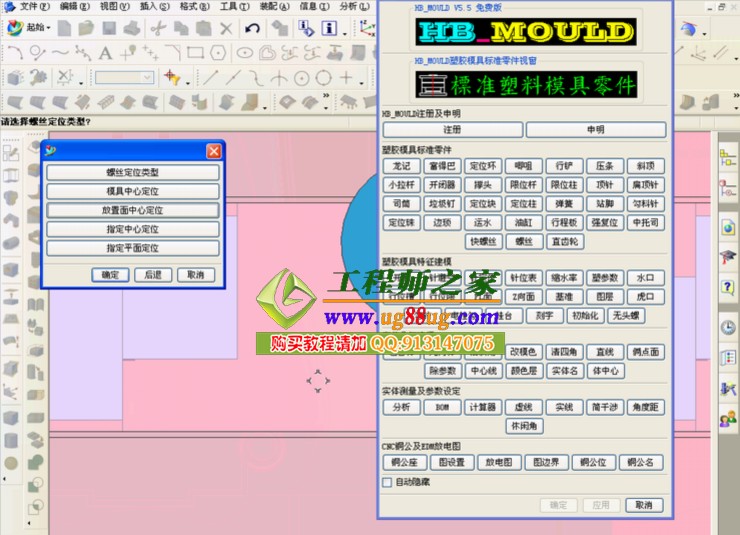Select the polygon tool

tap(218, 53)
